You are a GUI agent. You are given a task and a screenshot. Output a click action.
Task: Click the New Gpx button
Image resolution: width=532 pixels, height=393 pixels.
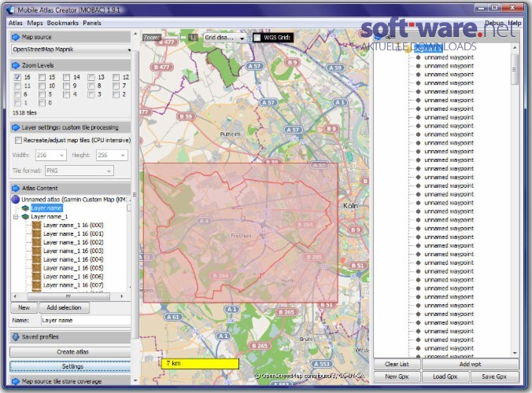[x=397, y=376]
